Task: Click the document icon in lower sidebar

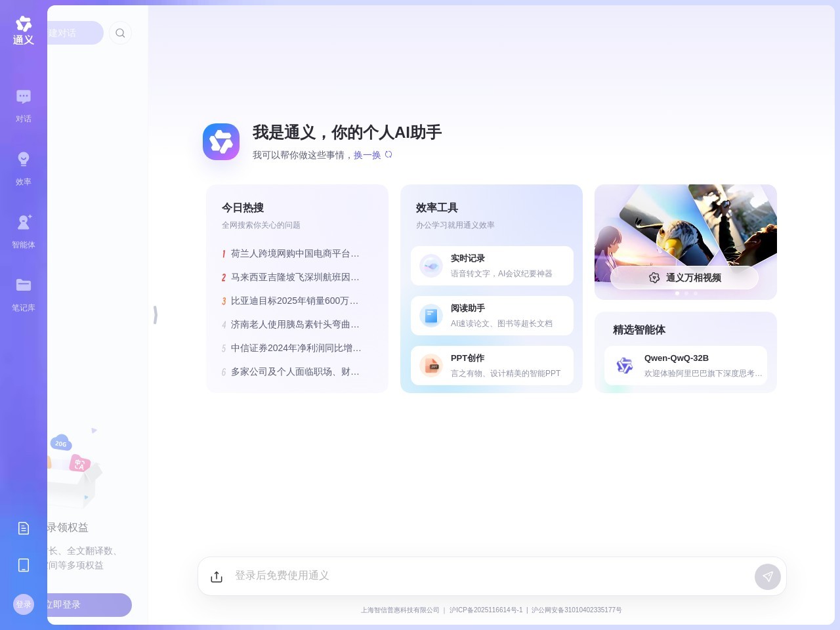Action: (x=24, y=528)
